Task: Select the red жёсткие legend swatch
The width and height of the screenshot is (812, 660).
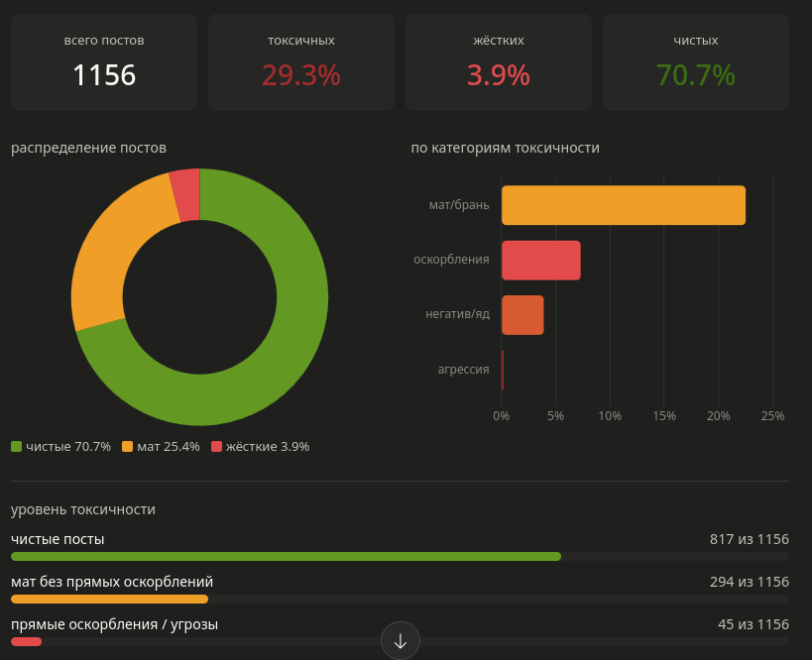Action: pyautogui.click(x=216, y=446)
